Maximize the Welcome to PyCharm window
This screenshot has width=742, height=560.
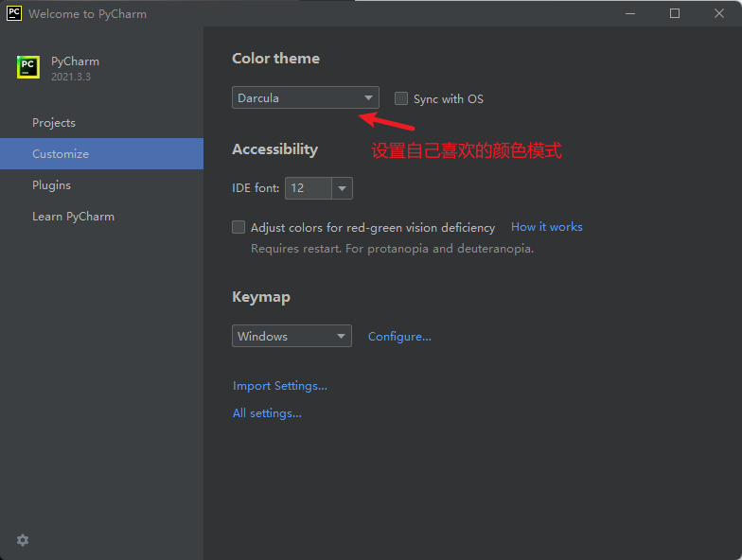(675, 13)
